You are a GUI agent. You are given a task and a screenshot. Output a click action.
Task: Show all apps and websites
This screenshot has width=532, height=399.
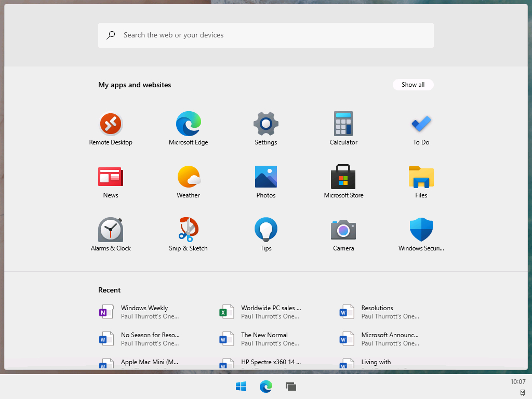[413, 85]
